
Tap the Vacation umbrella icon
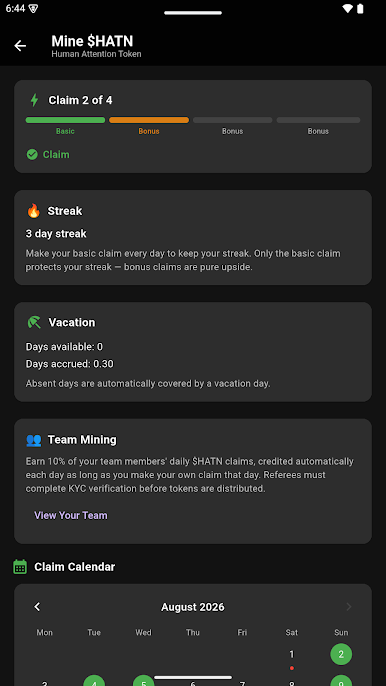click(x=34, y=322)
